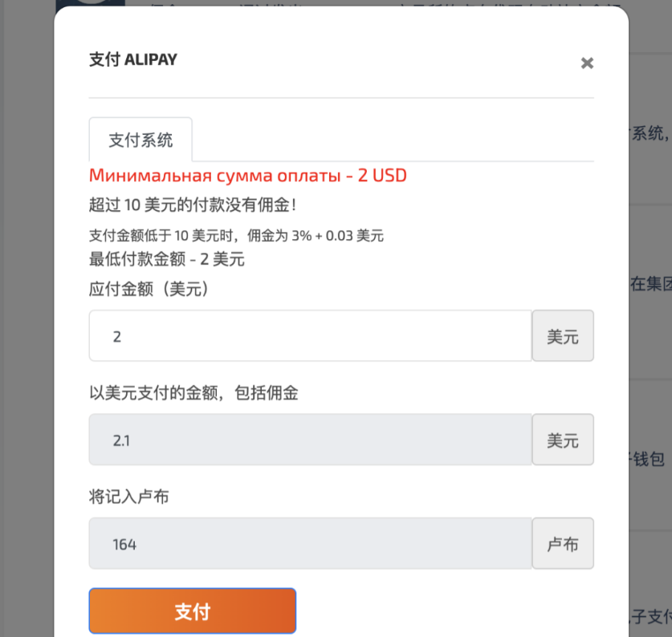Click the 164 rubles credited field
This screenshot has width=672, height=637.
pos(310,544)
